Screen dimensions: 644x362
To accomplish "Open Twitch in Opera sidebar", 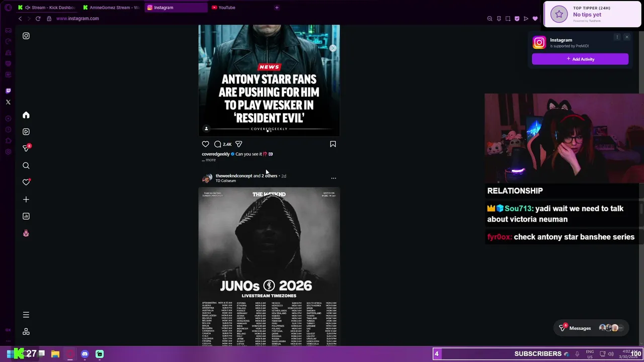I will (8, 91).
